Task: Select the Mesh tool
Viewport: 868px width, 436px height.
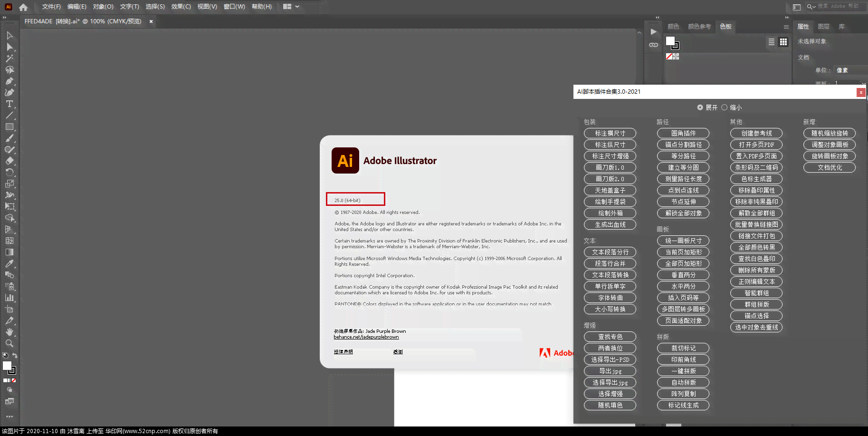Action: 10,241
